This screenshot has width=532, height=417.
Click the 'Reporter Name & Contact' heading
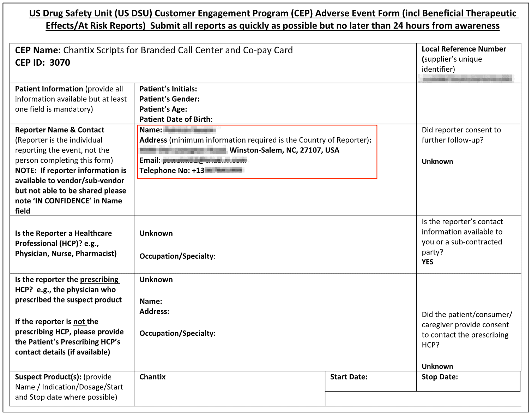[60, 130]
